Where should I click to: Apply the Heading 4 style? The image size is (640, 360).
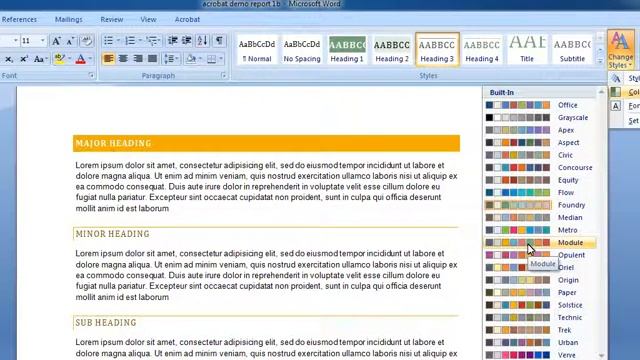point(482,50)
